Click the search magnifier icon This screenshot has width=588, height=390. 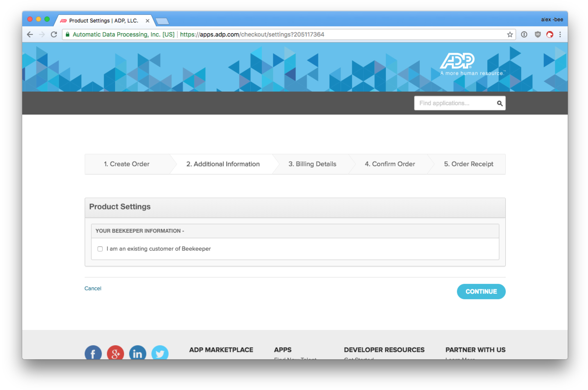pyautogui.click(x=499, y=103)
